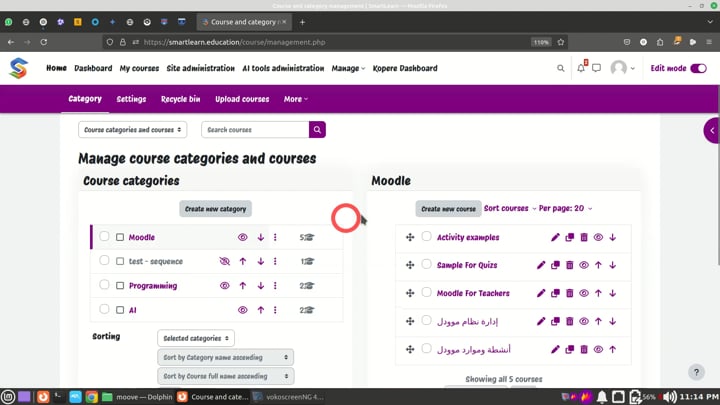This screenshot has width=720, height=405.
Task: Check the Programming category checkbox
Action: [x=120, y=286]
